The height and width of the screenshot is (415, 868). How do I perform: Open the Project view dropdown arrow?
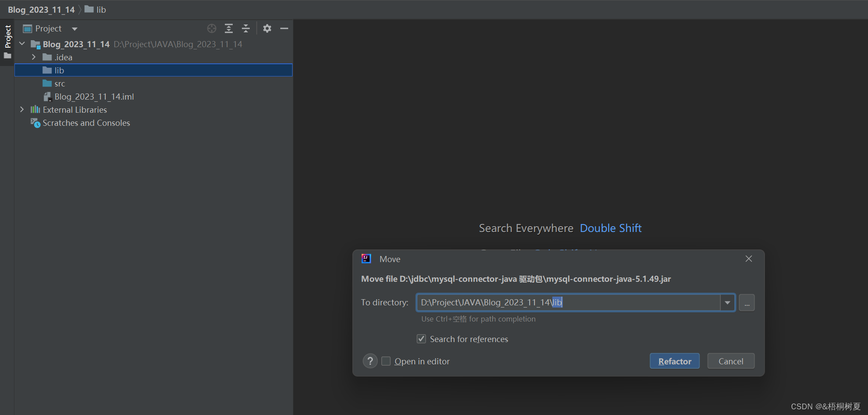[75, 29]
